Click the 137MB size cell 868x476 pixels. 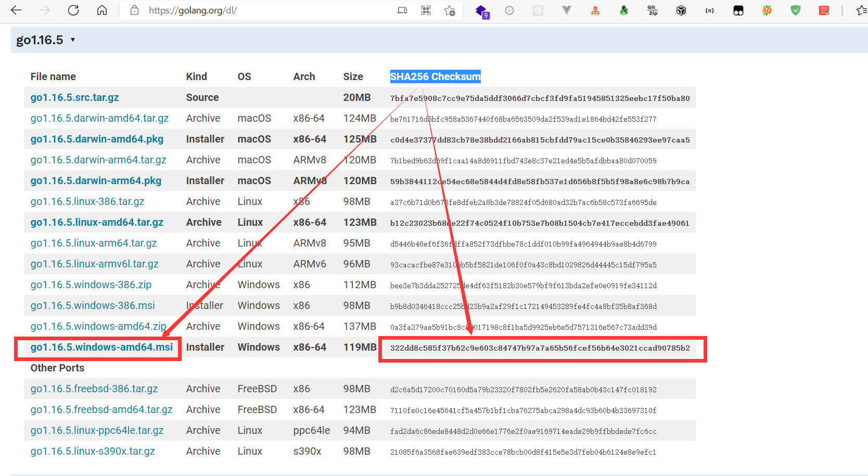[360, 326]
